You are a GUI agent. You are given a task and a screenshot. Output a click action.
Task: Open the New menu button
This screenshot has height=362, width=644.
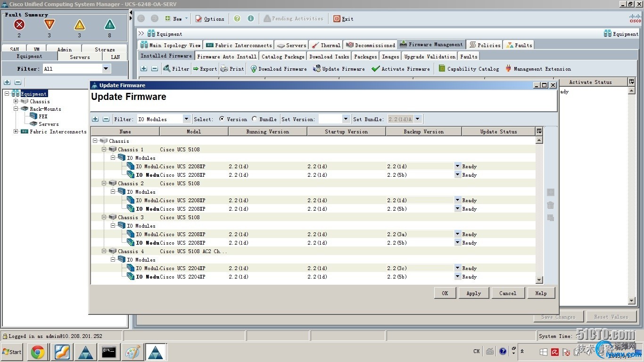pos(176,19)
